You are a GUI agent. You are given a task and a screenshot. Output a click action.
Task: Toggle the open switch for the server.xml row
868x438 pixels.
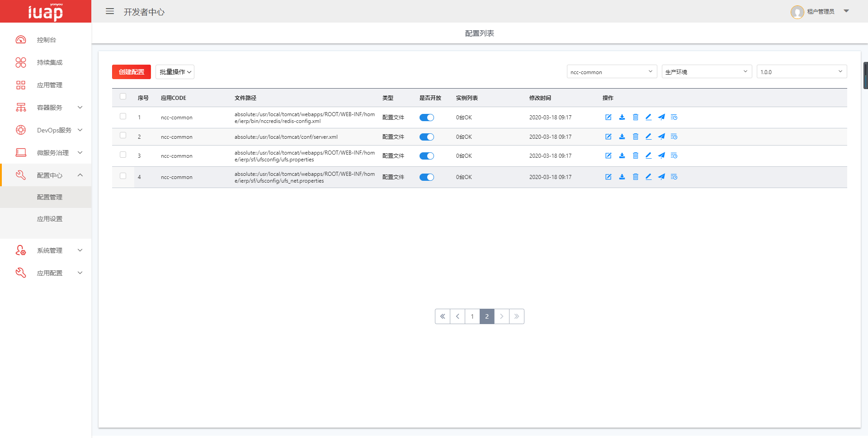pos(427,137)
